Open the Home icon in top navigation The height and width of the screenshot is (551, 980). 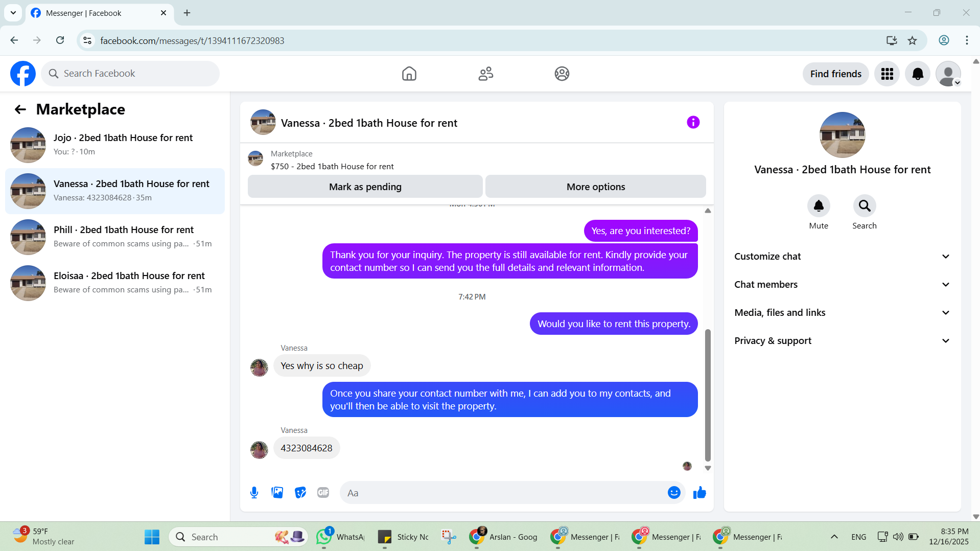409,74
